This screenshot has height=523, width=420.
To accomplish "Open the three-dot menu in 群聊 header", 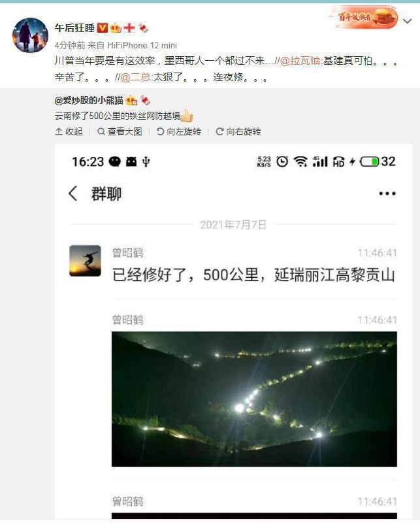I will click(x=387, y=194).
